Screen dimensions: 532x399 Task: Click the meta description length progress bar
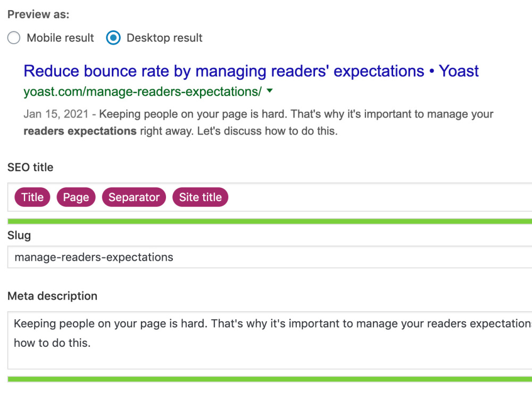pos(270,379)
